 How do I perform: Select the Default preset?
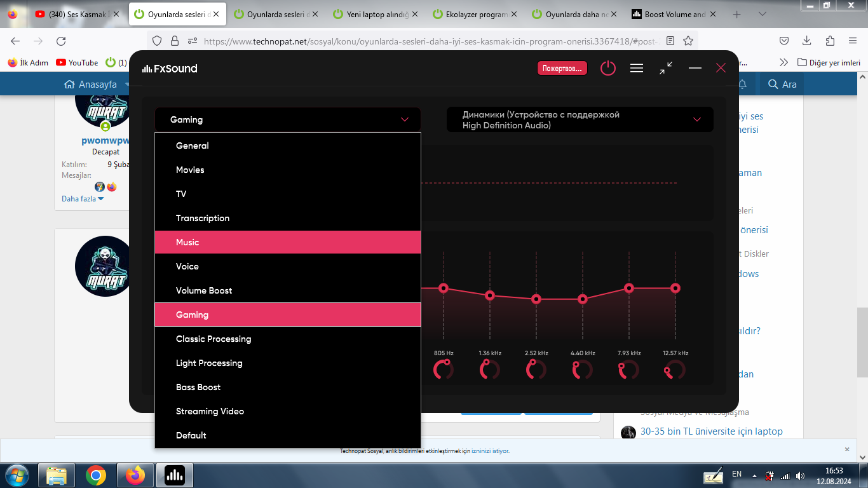287,435
